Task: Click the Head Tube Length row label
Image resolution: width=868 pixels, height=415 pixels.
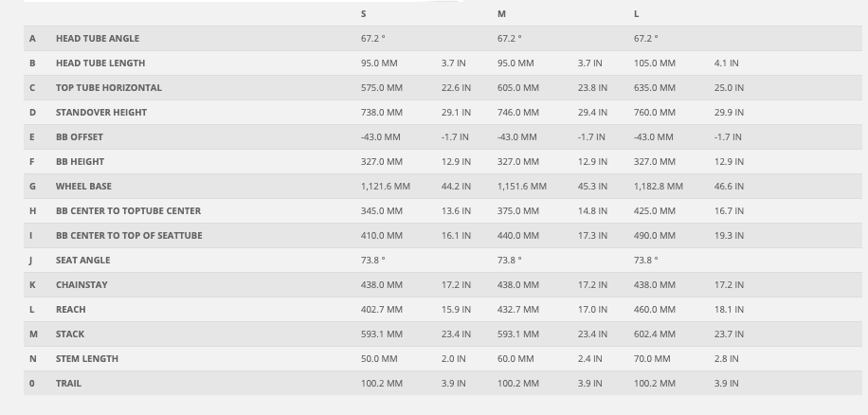Action: coord(100,63)
